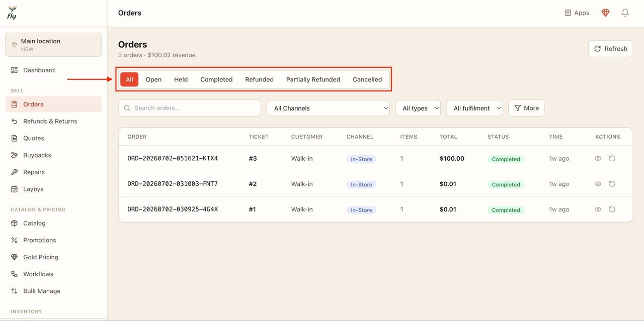This screenshot has height=321, width=644.
Task: Switch to the Cancelled tab
Action: pyautogui.click(x=367, y=79)
